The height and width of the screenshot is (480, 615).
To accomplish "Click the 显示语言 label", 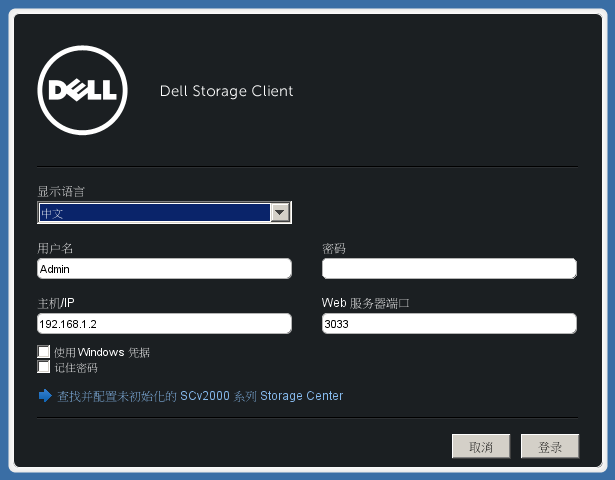I will (x=61, y=191).
